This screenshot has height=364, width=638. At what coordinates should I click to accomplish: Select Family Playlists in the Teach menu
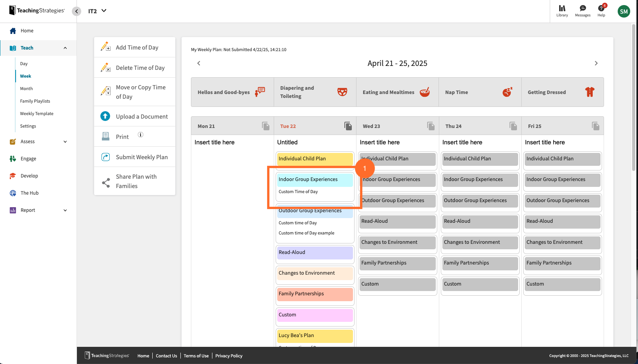pyautogui.click(x=35, y=101)
